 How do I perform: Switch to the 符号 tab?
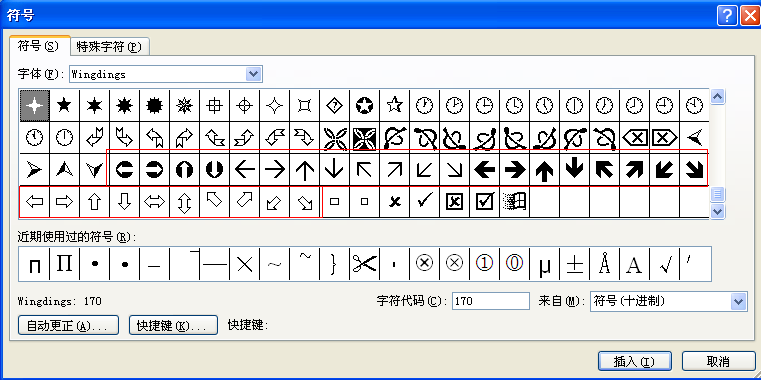(x=38, y=46)
